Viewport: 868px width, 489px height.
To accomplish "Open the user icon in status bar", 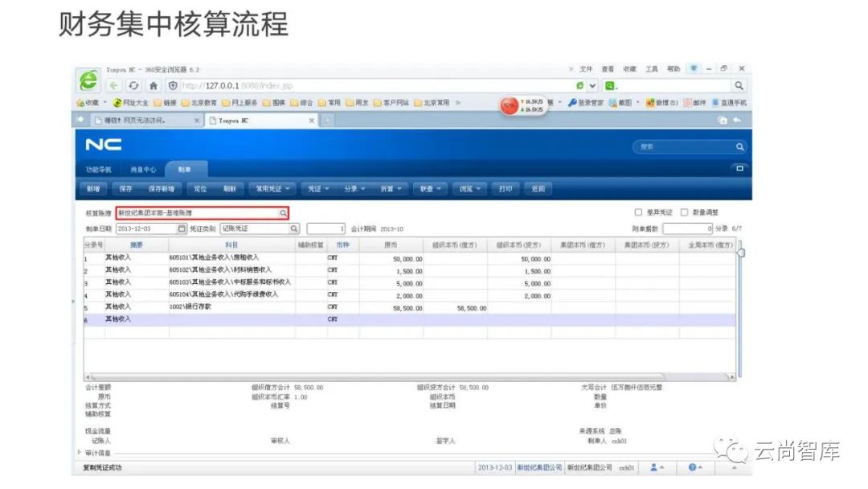I will pos(653,467).
